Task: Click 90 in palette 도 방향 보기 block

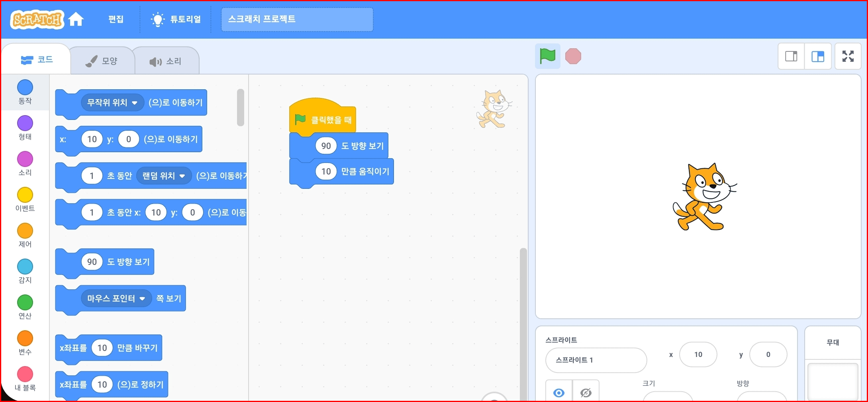Action: tap(92, 262)
